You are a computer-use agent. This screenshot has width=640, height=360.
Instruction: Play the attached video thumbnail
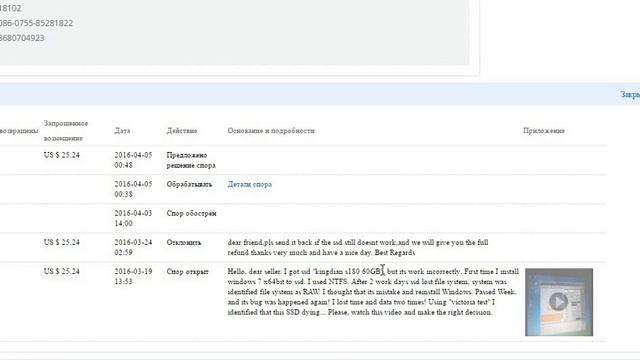pos(559,302)
